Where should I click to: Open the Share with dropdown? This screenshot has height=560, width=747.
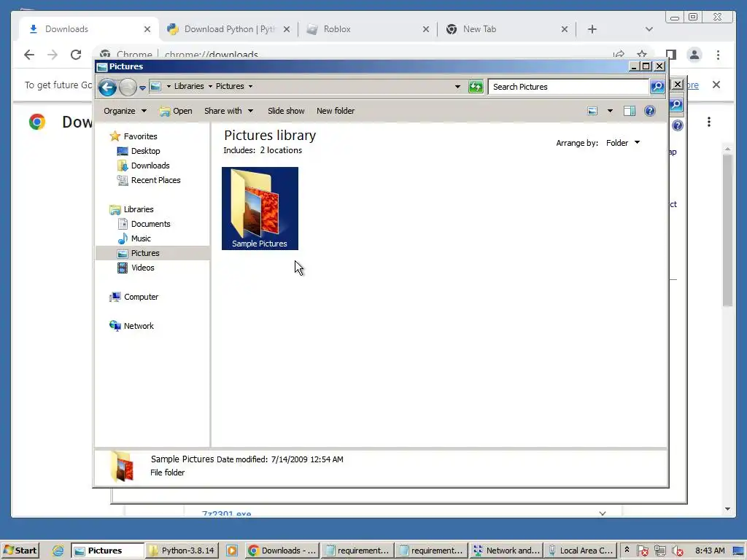[x=228, y=111]
